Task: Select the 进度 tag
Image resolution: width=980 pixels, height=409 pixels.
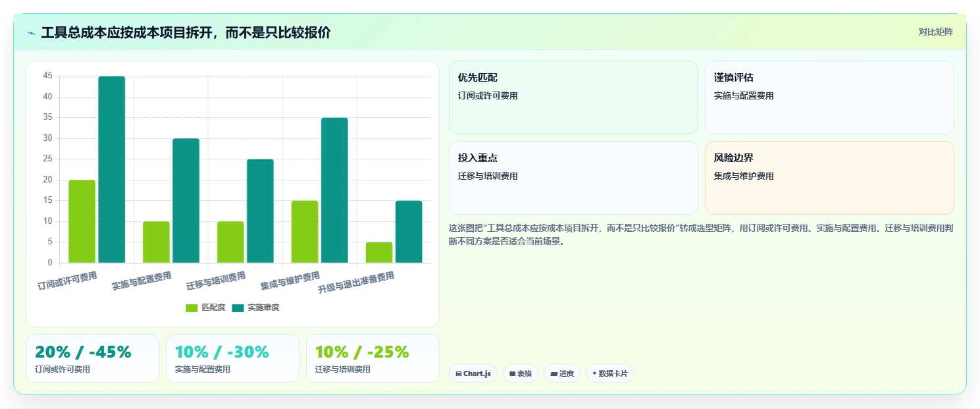Action: pyautogui.click(x=562, y=373)
